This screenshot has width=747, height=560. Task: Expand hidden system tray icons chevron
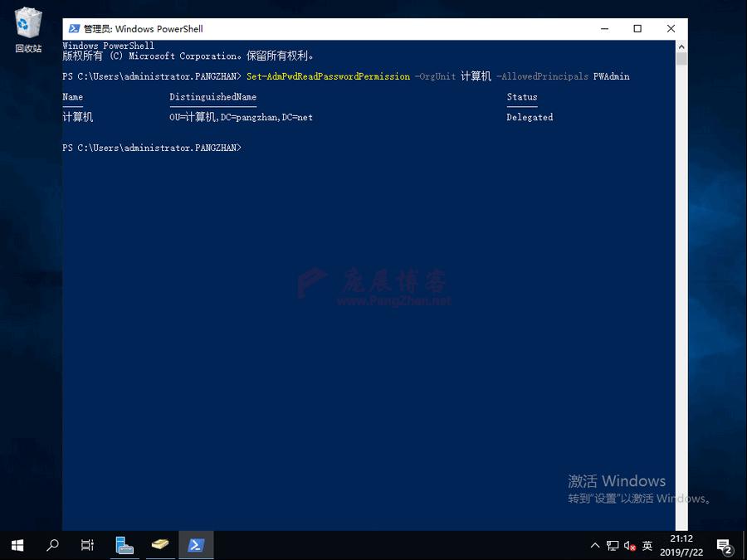pyautogui.click(x=595, y=545)
